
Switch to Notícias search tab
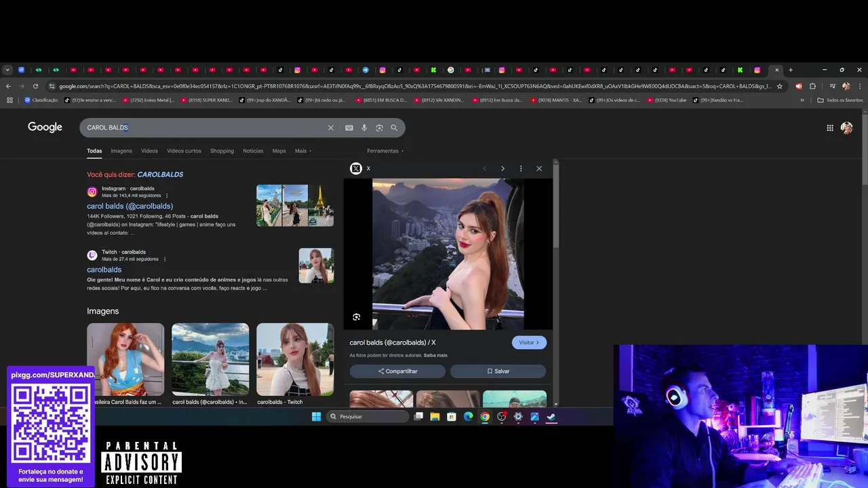pos(253,150)
